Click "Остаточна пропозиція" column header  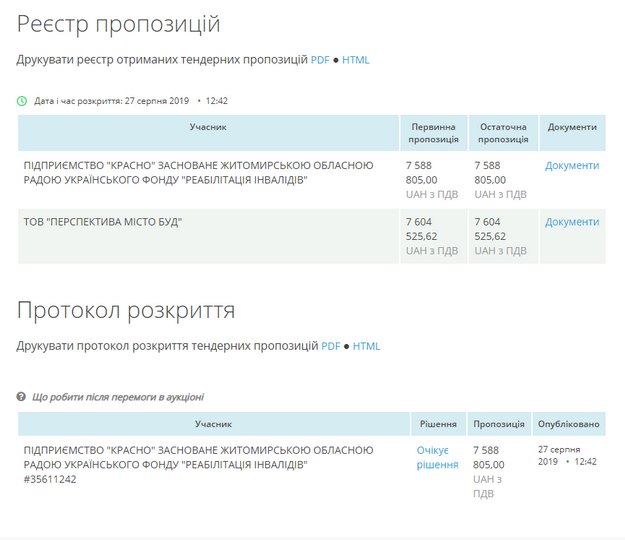click(x=502, y=133)
